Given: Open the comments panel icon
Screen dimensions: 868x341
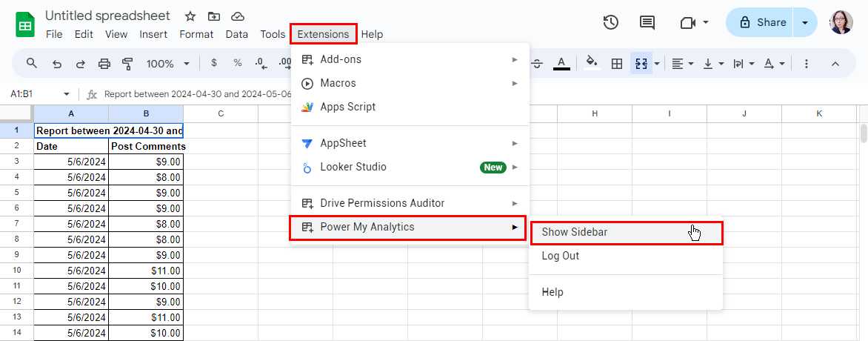Looking at the screenshot, I should [647, 22].
